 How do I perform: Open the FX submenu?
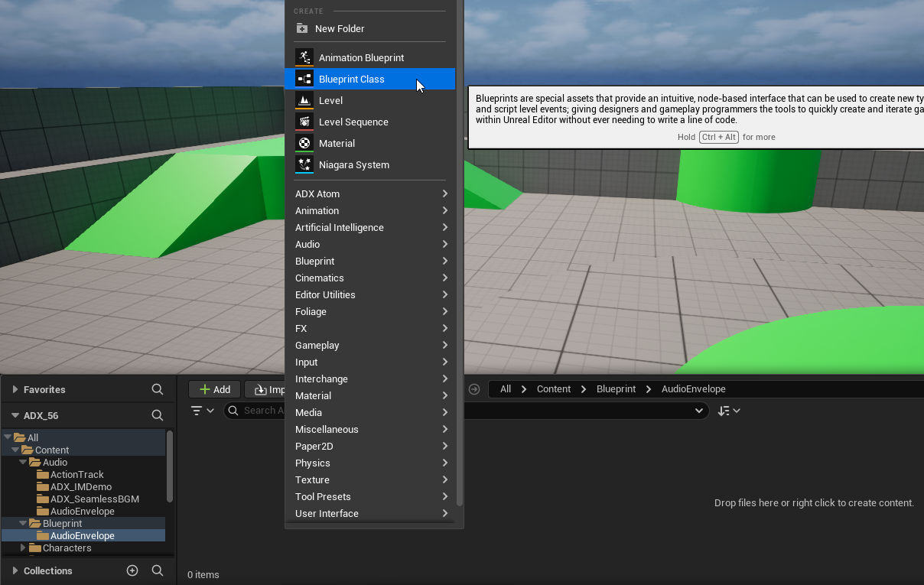point(369,328)
